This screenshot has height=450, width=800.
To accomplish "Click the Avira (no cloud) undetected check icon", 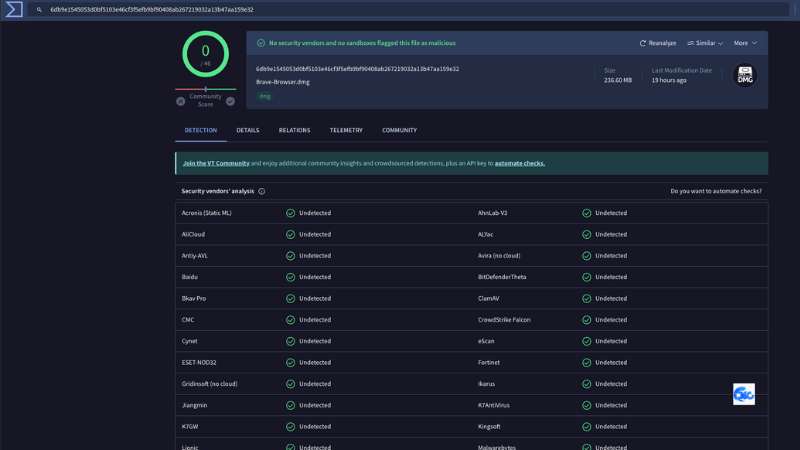I will pyautogui.click(x=587, y=256).
